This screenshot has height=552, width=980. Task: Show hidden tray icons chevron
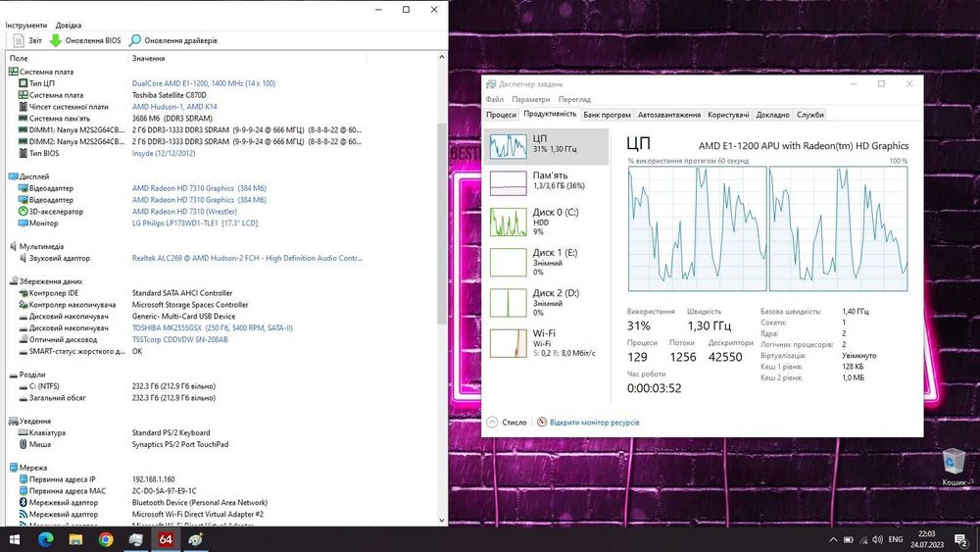[x=833, y=539]
